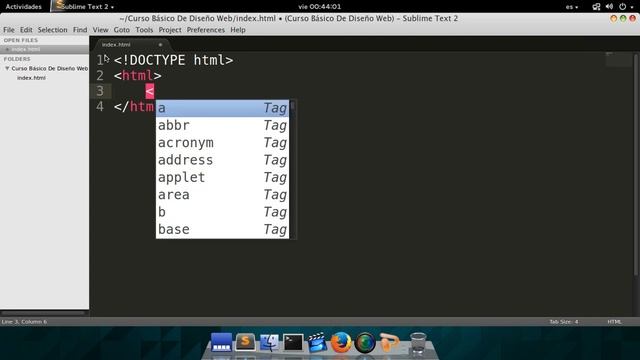Open the HTML syntax selector in status bar
Image resolution: width=640 pixels, height=360 pixels.
(614, 322)
